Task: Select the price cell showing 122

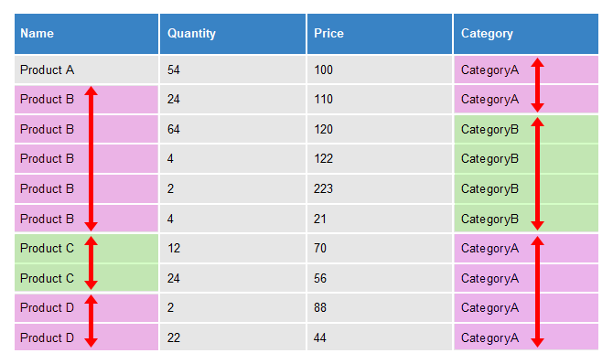Action: tap(380, 159)
